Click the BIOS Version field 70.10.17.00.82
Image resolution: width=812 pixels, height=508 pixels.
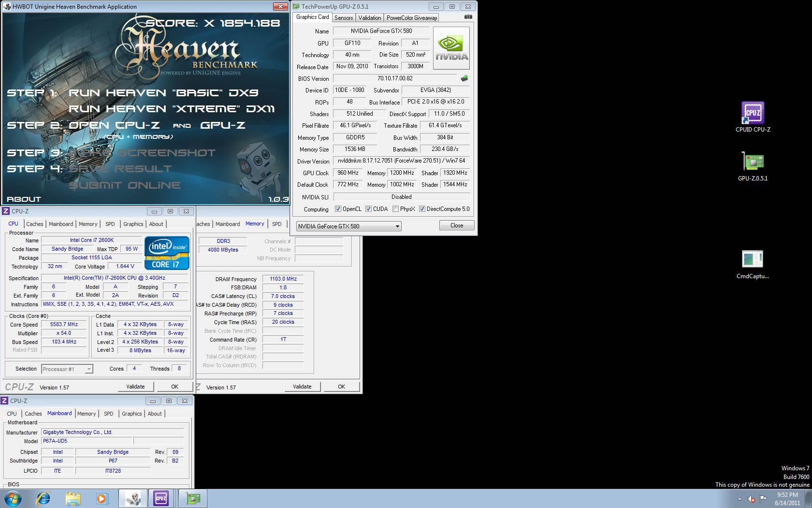pos(395,78)
